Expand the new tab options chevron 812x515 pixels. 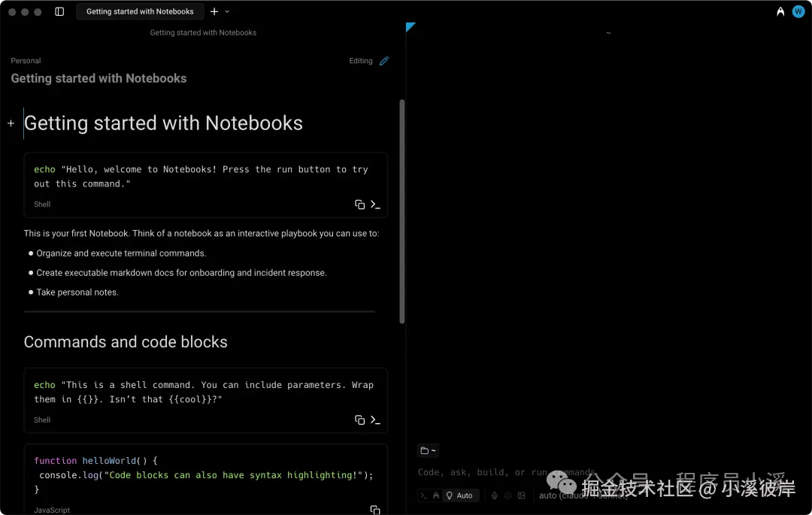tap(227, 11)
